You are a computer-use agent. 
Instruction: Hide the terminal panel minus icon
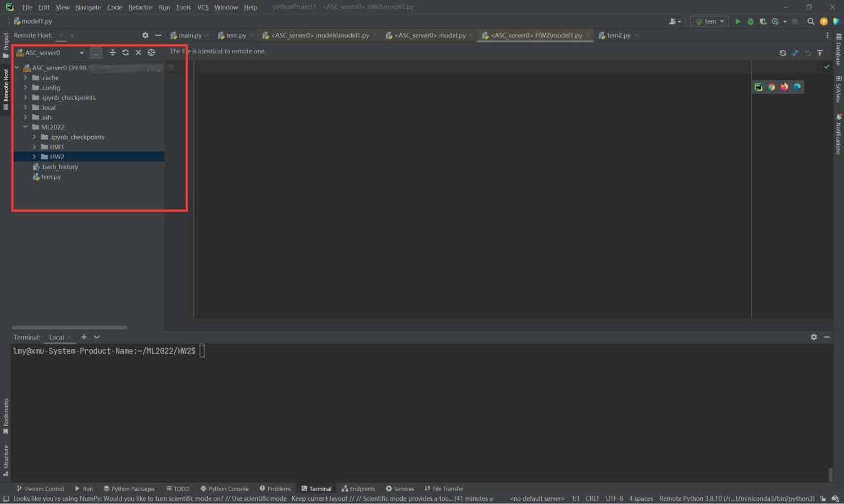point(826,337)
